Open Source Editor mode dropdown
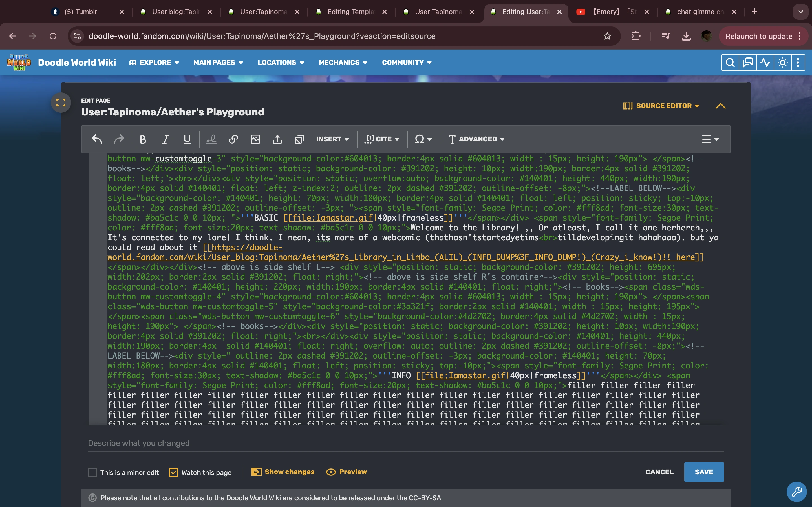The image size is (812, 507). (661, 106)
